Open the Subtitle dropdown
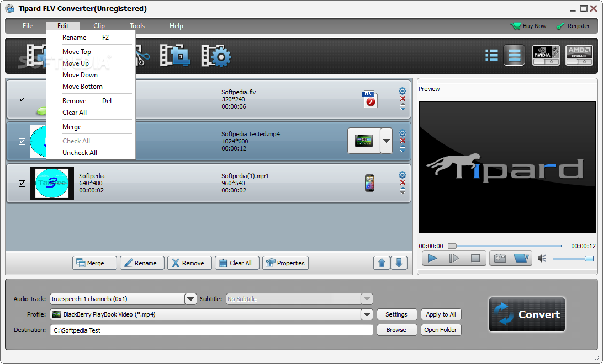The height and width of the screenshot is (364, 603). pos(367,299)
